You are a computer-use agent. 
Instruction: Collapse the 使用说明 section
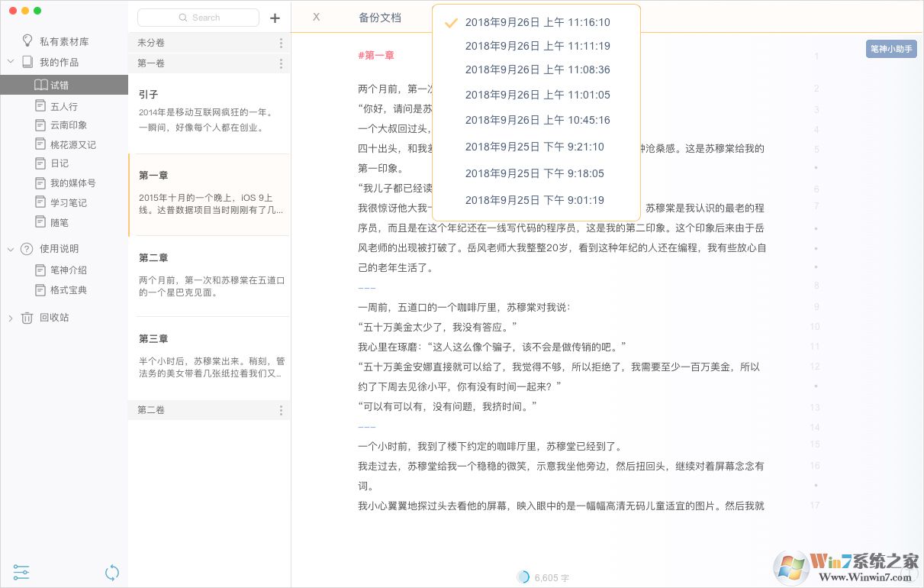tap(11, 249)
